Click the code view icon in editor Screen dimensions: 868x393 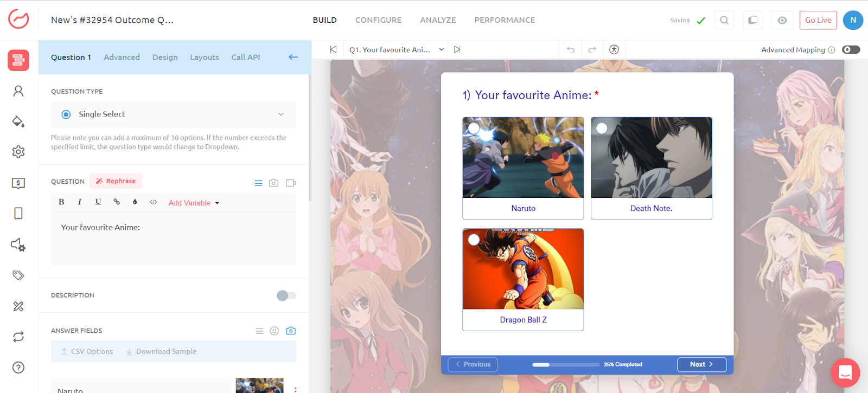coord(154,202)
